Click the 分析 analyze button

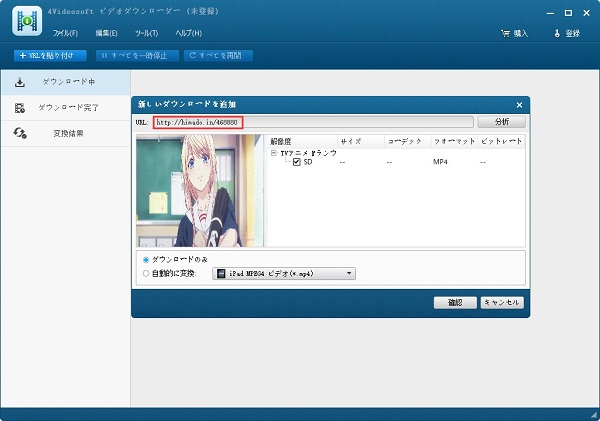coord(501,122)
